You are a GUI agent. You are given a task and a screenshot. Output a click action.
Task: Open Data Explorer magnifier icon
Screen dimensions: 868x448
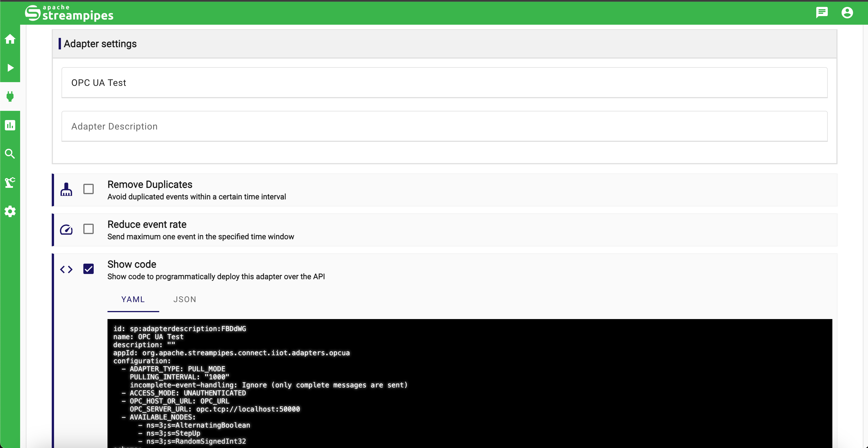[x=10, y=154]
